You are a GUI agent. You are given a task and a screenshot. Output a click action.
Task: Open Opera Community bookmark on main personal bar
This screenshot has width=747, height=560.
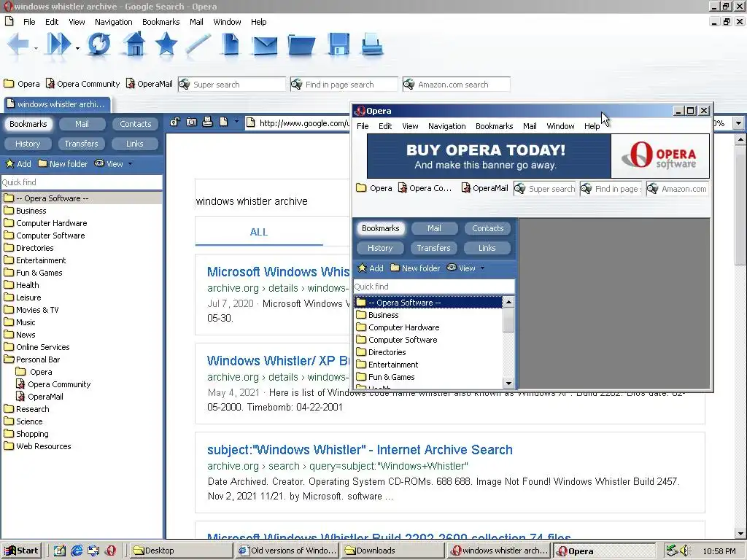point(82,84)
